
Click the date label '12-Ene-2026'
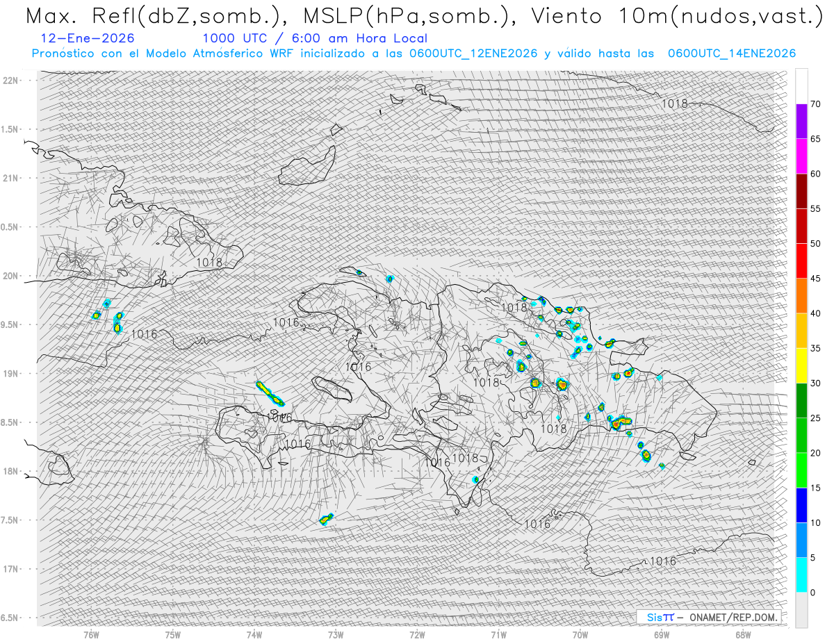[88, 38]
